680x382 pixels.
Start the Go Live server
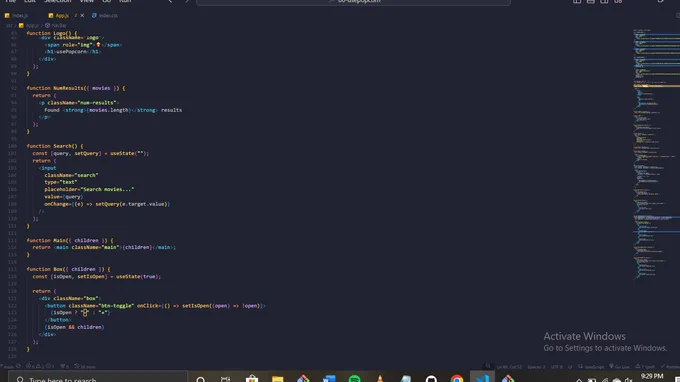tap(619, 367)
